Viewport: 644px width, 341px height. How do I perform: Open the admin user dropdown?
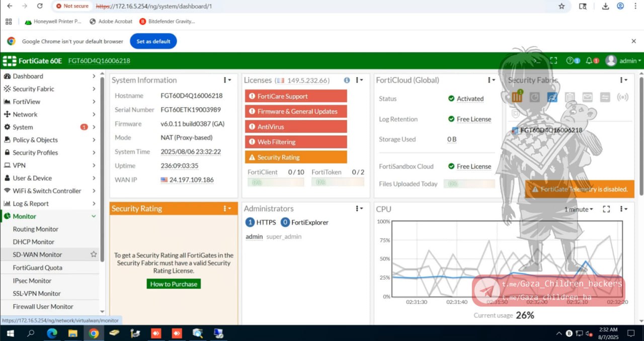click(x=623, y=61)
